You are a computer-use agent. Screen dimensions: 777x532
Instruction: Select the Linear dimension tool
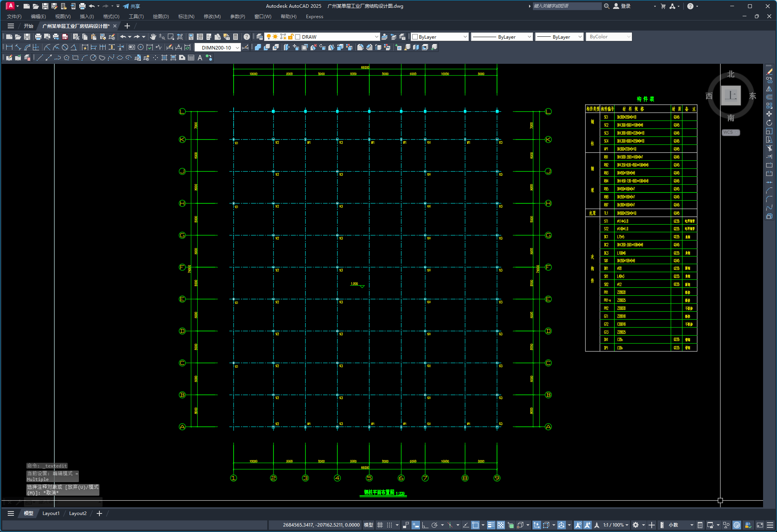9,47
